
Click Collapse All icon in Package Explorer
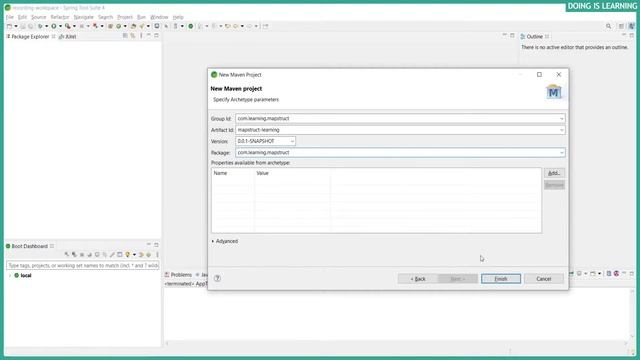coord(125,36)
